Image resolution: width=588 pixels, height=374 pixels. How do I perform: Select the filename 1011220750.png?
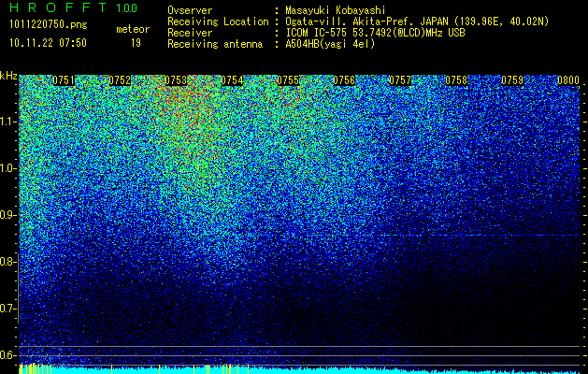[x=49, y=25]
